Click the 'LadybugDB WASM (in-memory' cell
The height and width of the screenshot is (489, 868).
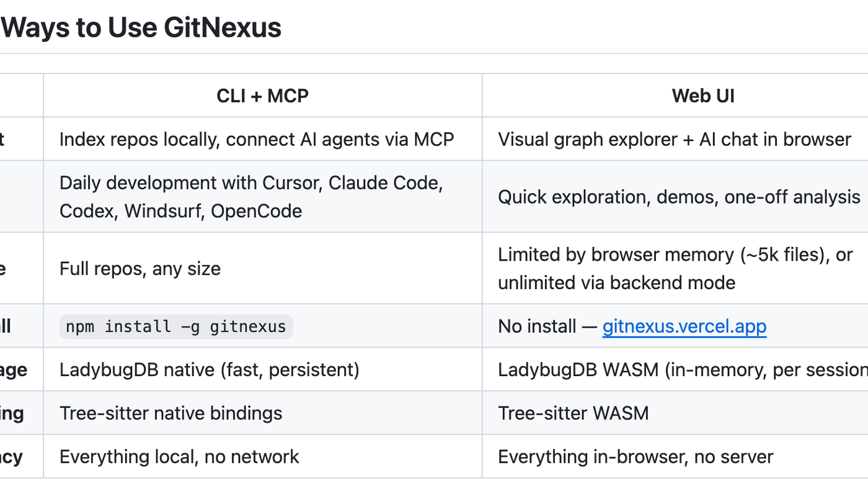(x=675, y=370)
